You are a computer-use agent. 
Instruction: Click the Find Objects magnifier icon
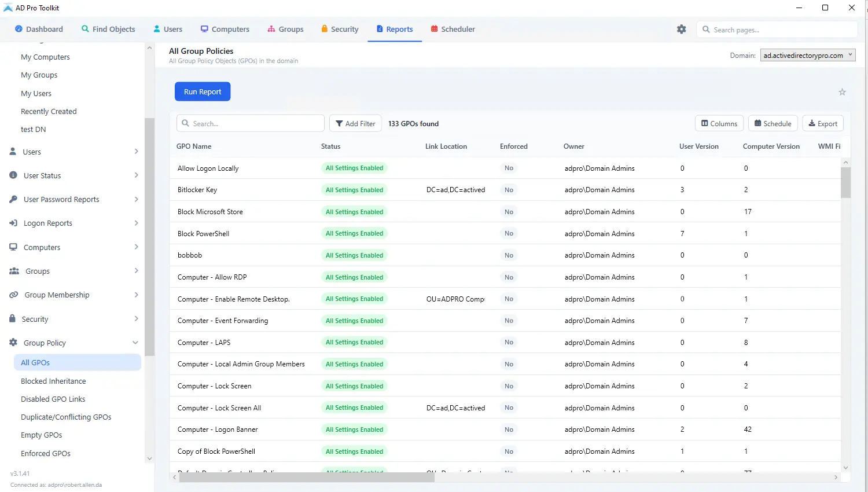(x=85, y=29)
